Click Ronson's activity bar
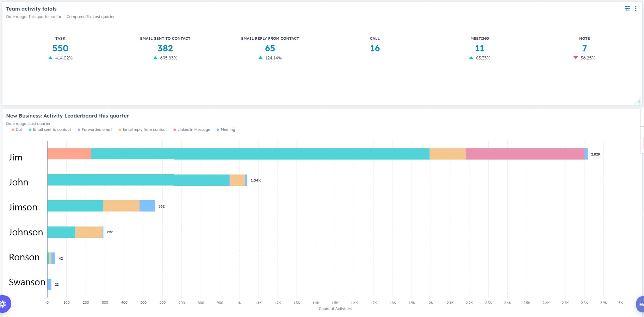This screenshot has height=317, width=644. [x=51, y=258]
